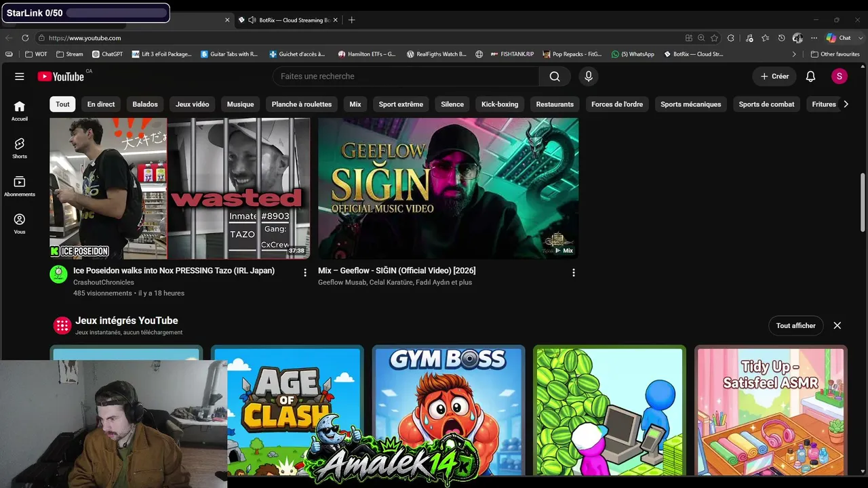Close the BotRix tab
The width and height of the screenshot is (868, 488).
(335, 20)
